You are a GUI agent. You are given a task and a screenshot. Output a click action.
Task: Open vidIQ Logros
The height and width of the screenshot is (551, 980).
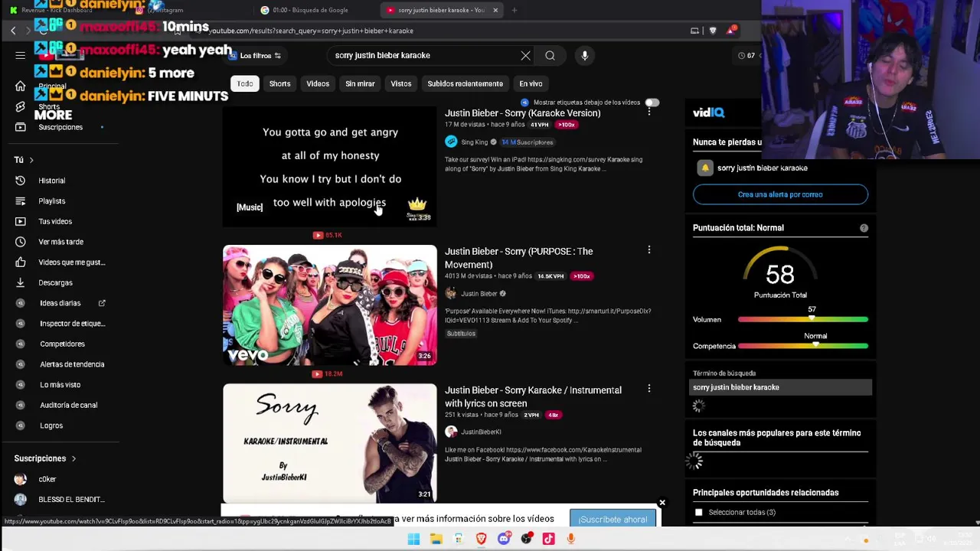(x=51, y=425)
